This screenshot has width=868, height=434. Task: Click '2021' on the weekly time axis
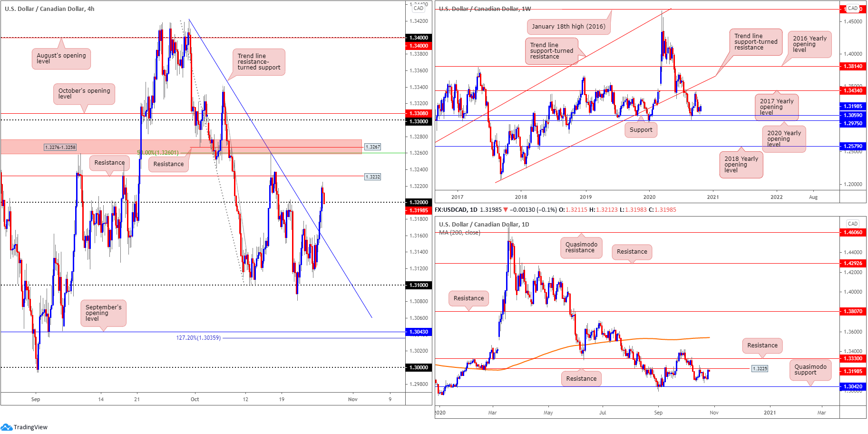coord(713,197)
